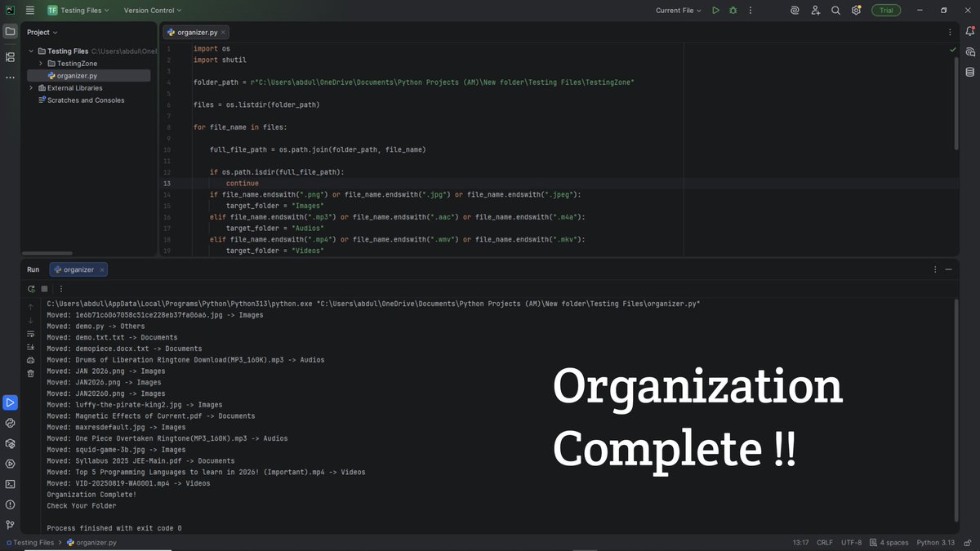This screenshot has width=980, height=551.
Task: Click editor vertical scrollbar
Action: pyautogui.click(x=956, y=104)
